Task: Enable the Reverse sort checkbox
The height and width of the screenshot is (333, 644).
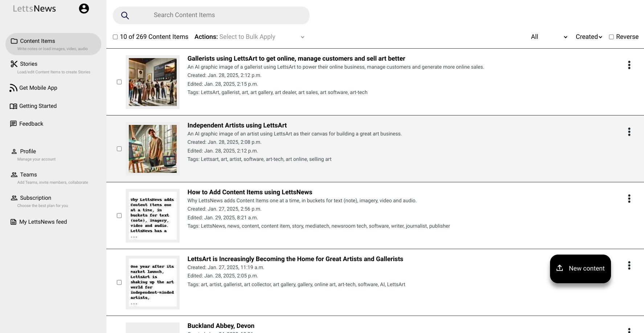Action: coord(611,37)
